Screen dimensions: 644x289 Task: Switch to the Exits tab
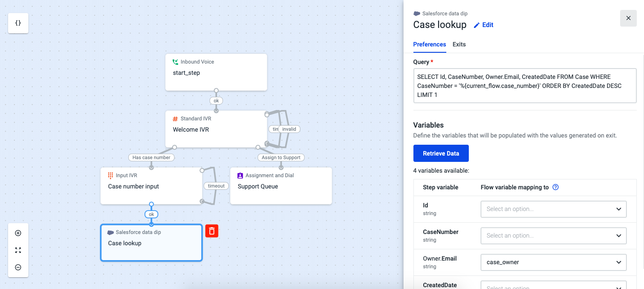tap(459, 44)
